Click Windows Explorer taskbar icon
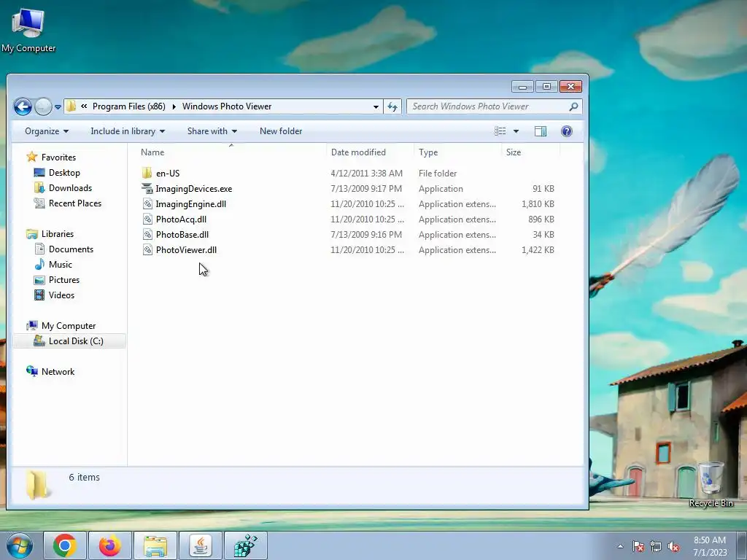 point(155,545)
